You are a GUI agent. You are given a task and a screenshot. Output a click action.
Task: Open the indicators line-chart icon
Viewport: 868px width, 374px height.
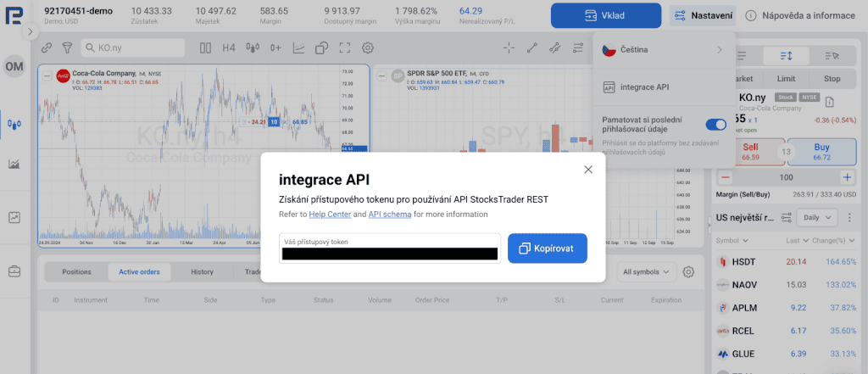click(x=299, y=48)
